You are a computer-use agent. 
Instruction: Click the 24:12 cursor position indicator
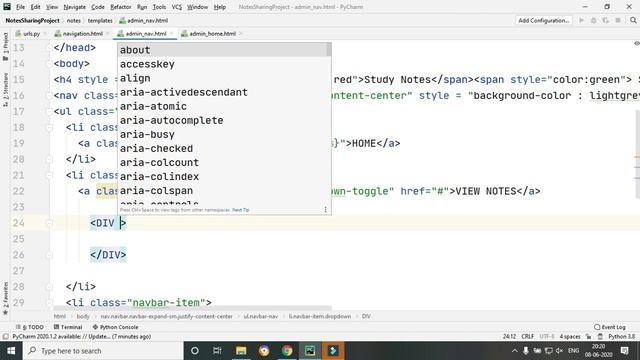point(509,337)
